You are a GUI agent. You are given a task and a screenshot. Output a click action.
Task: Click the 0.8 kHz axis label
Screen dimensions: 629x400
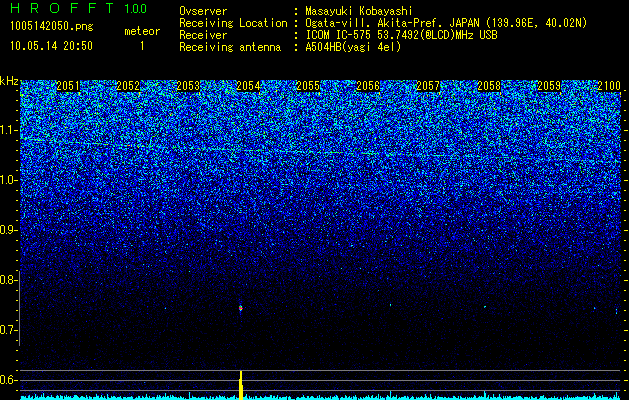[9, 280]
